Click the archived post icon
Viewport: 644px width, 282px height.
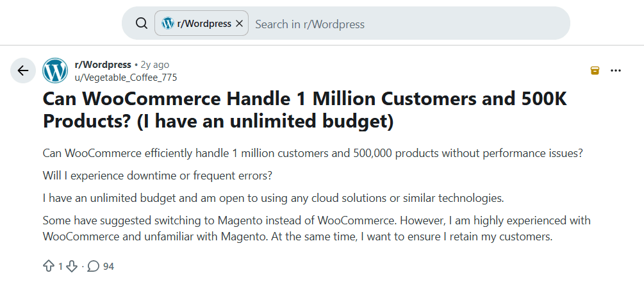click(595, 70)
